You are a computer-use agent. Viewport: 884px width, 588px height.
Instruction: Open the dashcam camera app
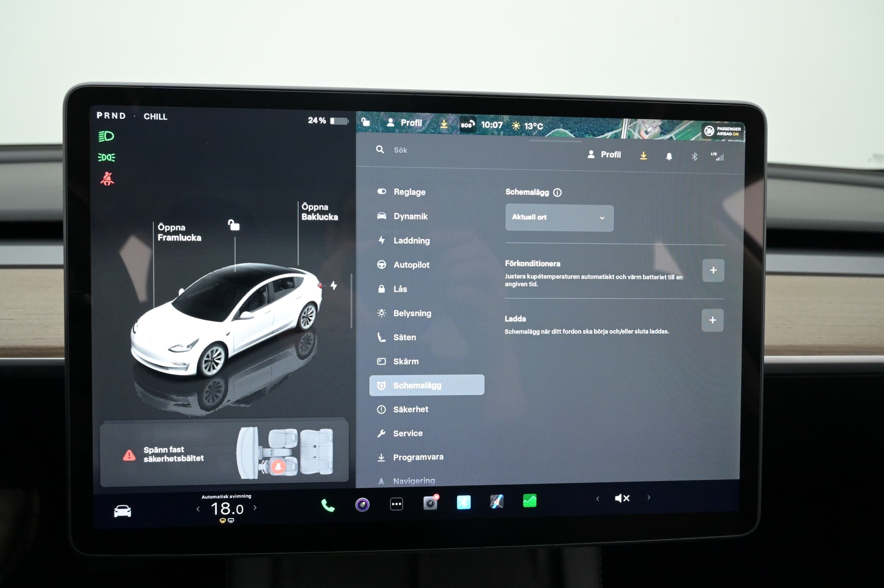430,503
